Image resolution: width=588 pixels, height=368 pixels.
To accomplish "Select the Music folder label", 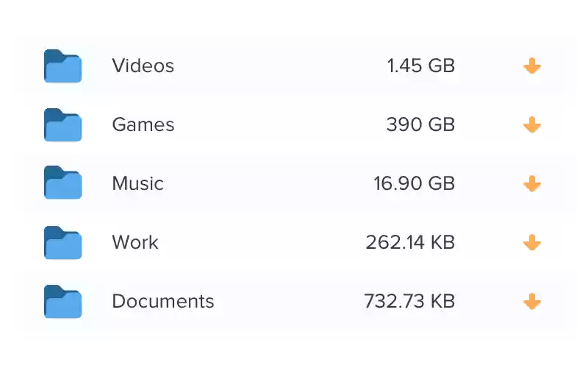I will coord(137,183).
